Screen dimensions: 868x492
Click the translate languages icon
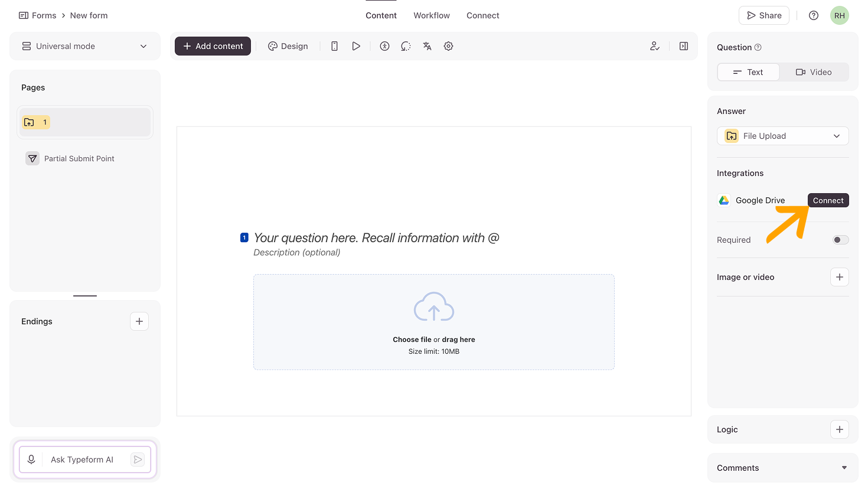click(x=427, y=46)
